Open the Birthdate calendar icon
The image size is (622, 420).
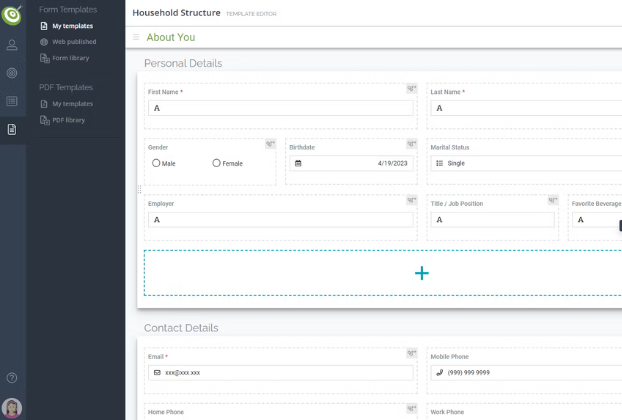pyautogui.click(x=298, y=163)
